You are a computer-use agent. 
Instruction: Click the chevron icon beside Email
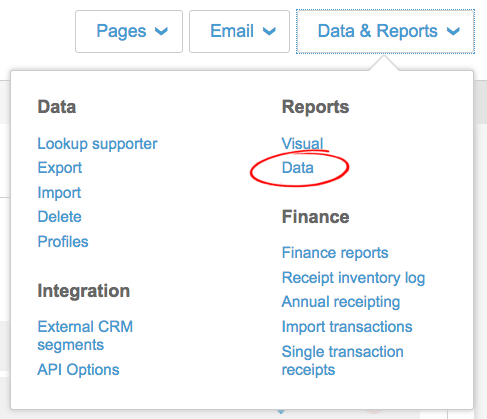point(269,32)
